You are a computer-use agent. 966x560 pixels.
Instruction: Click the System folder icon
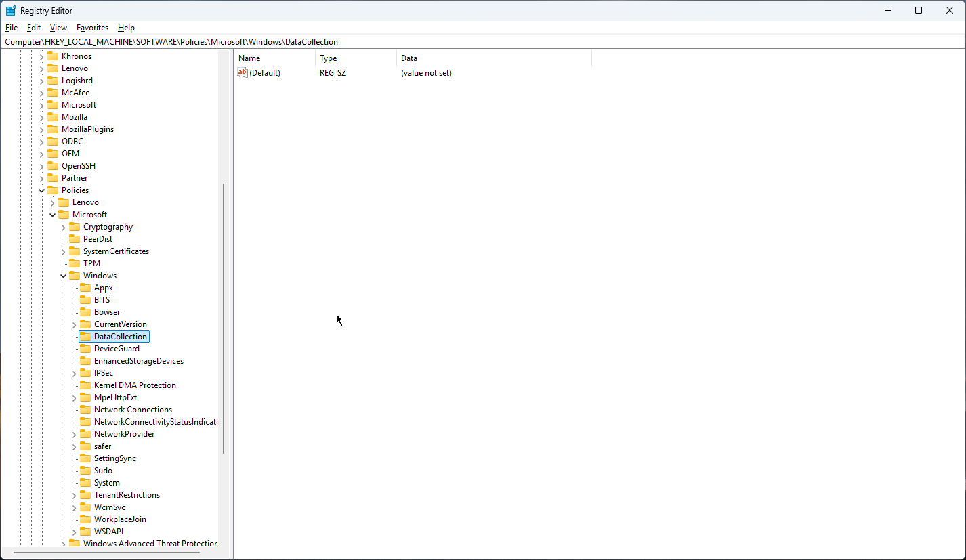pos(85,483)
